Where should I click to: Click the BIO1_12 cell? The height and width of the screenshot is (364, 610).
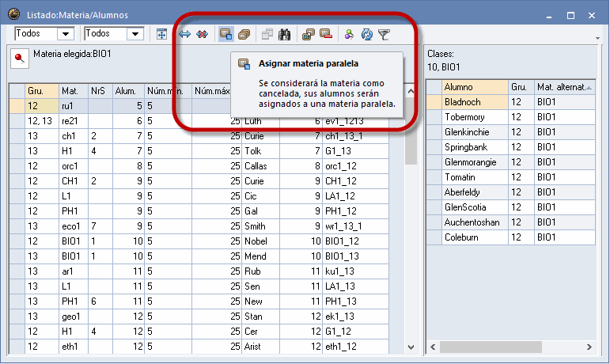click(355, 241)
